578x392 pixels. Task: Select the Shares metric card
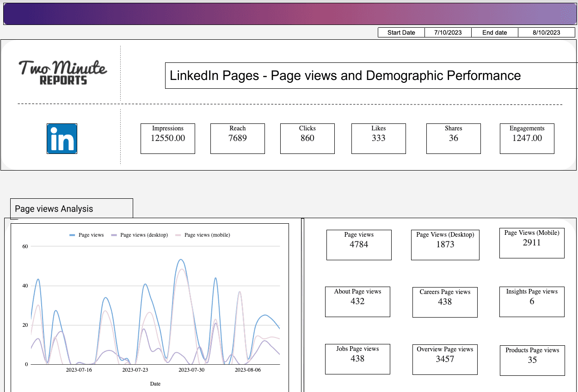pyautogui.click(x=453, y=138)
